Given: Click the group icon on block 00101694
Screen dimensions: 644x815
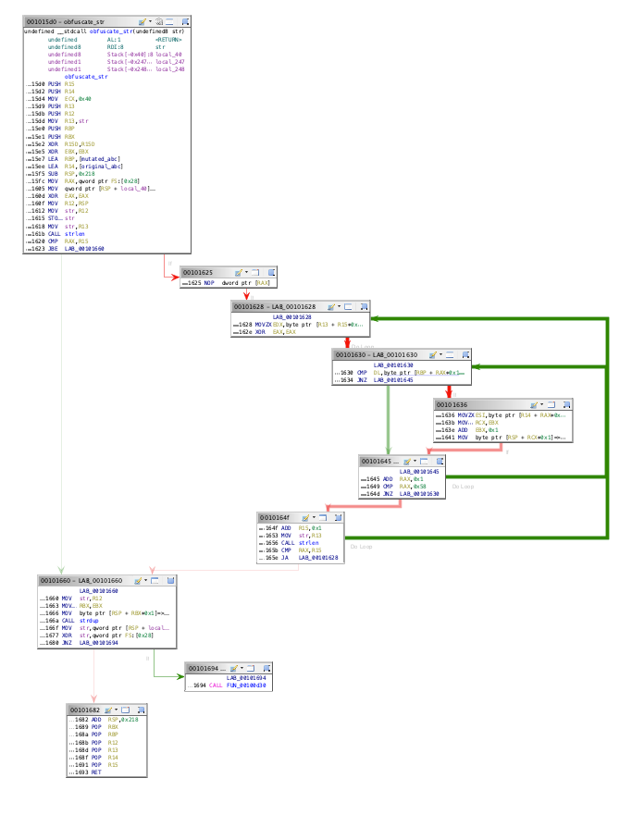Looking at the screenshot, I should pos(266,669).
